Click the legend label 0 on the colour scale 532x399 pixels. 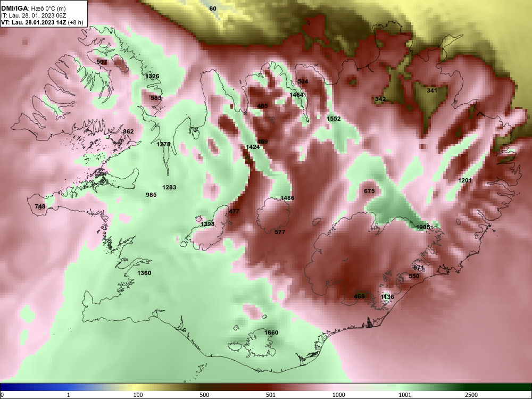point(2,395)
